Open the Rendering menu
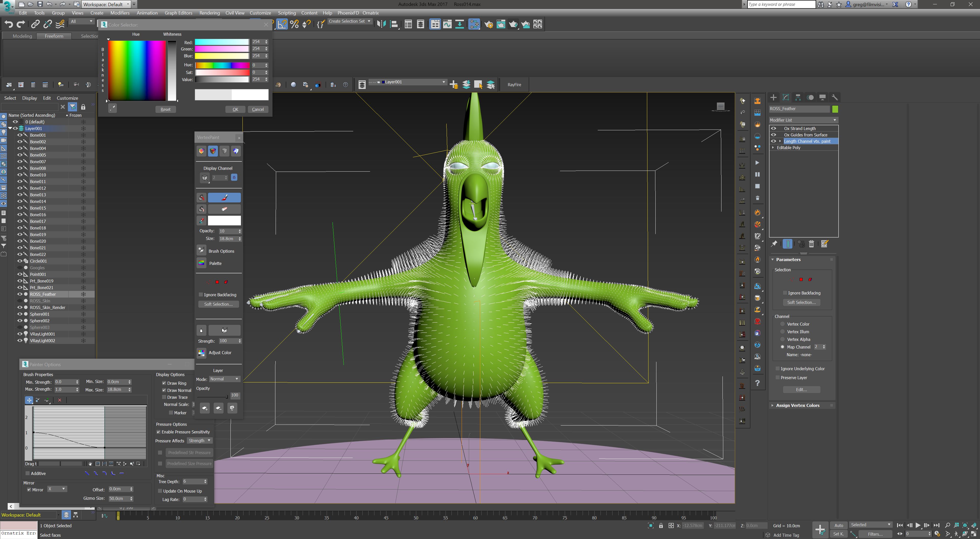Screen dimensions: 980x539 (x=209, y=13)
